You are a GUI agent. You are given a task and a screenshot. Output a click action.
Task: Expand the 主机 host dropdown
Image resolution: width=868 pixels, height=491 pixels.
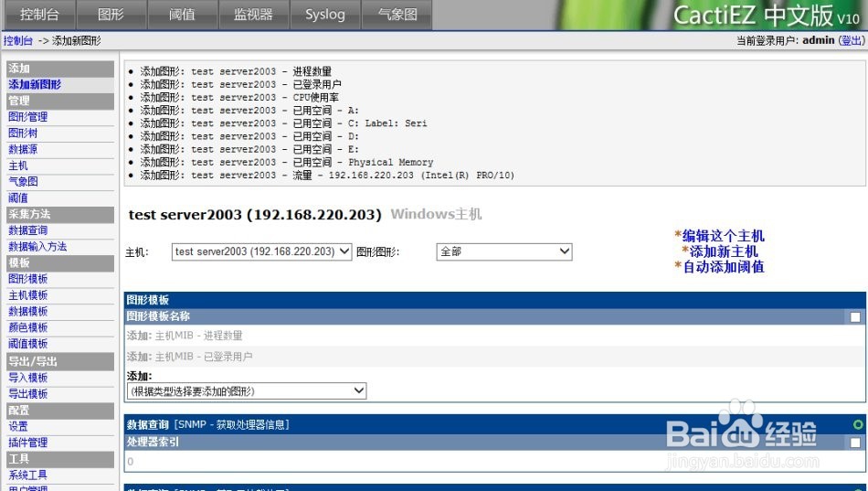(x=261, y=251)
